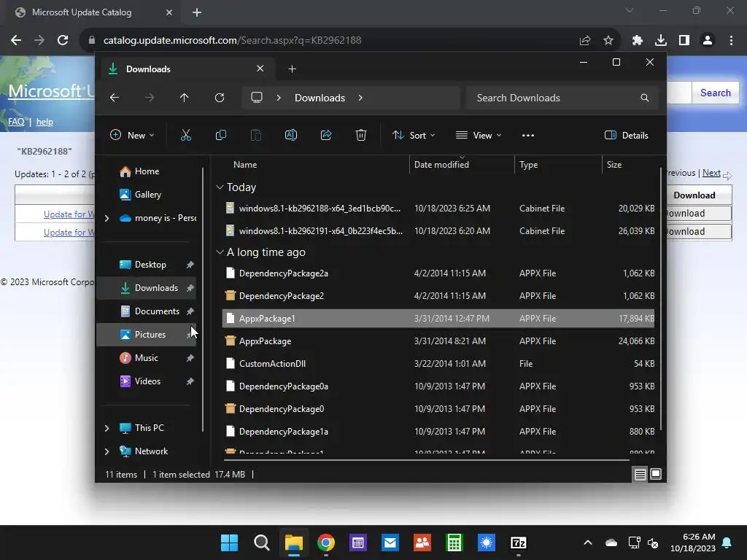Open the help link on Update Catalog page
The height and width of the screenshot is (560, 747).
pos(44,122)
